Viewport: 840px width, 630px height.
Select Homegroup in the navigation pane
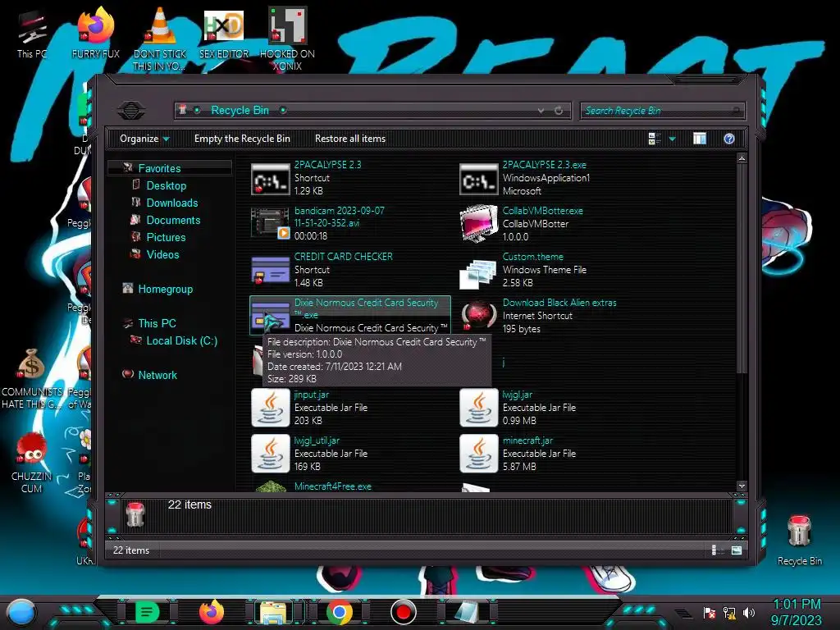click(165, 289)
